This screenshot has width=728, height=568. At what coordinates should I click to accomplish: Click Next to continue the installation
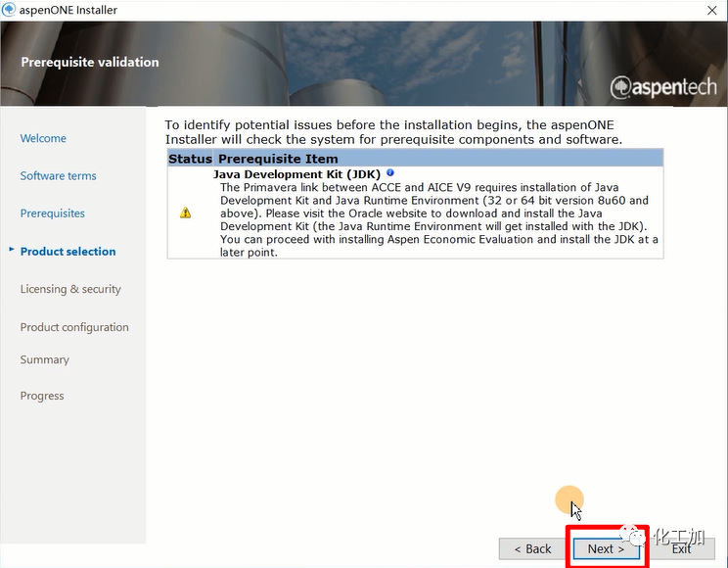[606, 549]
